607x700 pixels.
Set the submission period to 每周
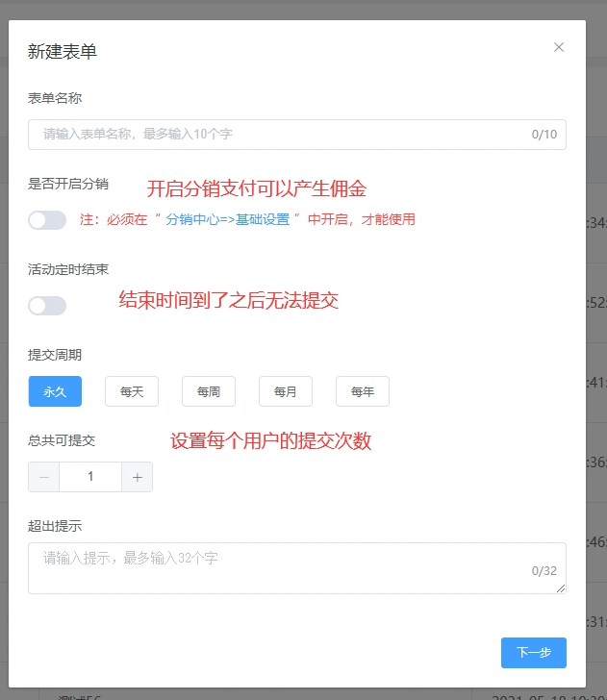[208, 391]
